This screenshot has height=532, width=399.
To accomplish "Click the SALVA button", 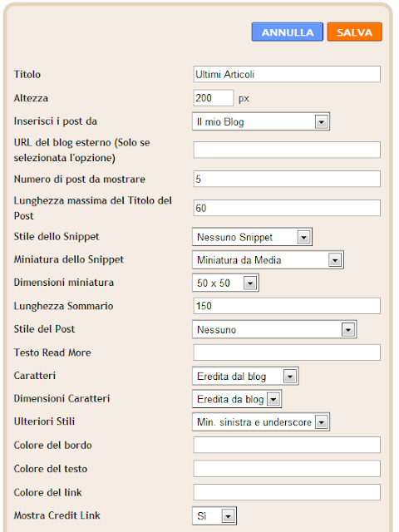I will 355,32.
